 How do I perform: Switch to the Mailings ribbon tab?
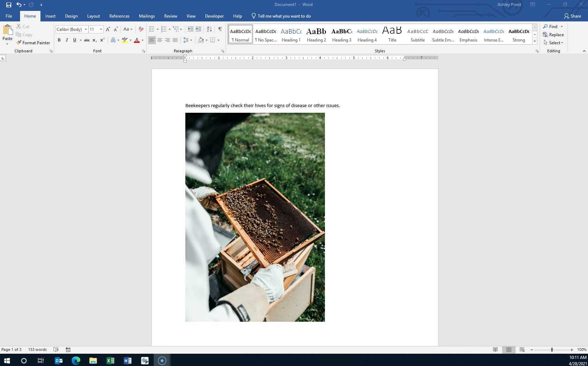[x=147, y=16]
